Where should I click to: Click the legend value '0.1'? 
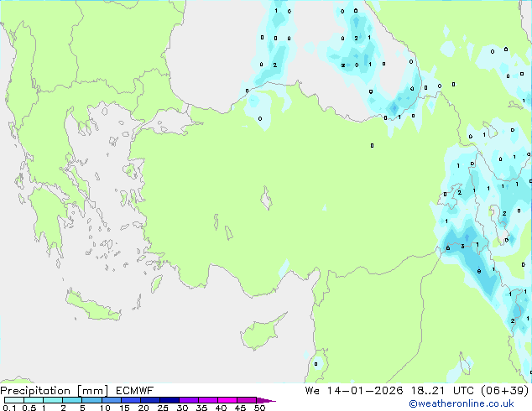point(9,408)
